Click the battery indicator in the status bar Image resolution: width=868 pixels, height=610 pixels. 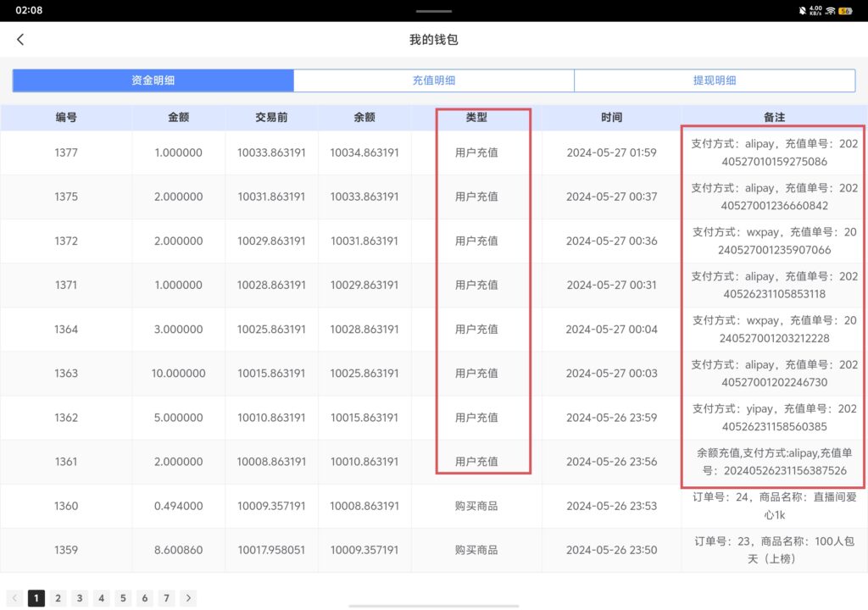[x=846, y=10]
